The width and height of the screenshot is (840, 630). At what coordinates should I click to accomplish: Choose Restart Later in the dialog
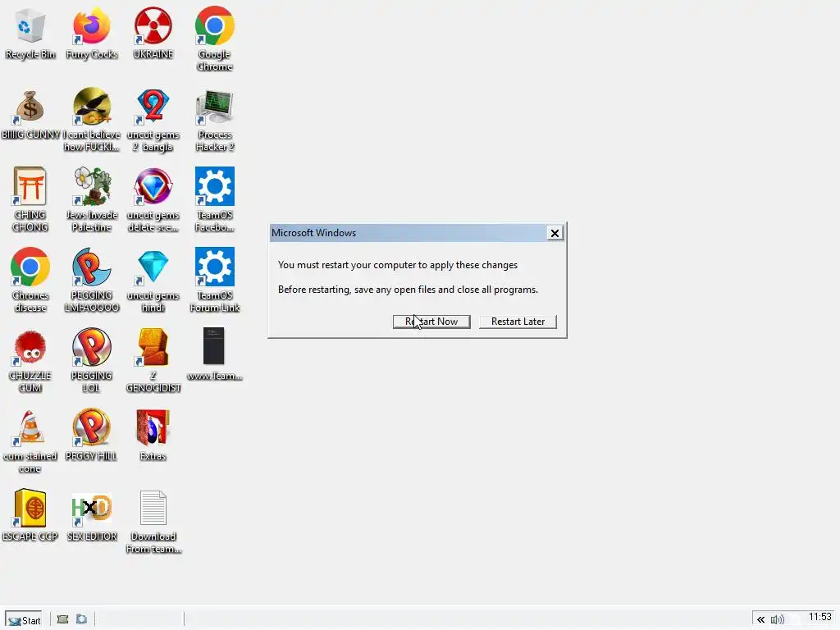(x=518, y=322)
